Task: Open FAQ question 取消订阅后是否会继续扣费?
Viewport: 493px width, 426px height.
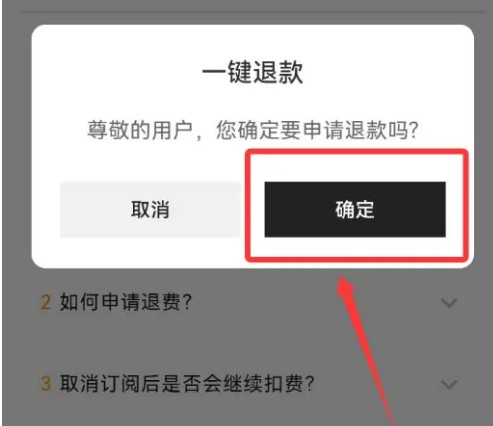Action: pos(187,383)
